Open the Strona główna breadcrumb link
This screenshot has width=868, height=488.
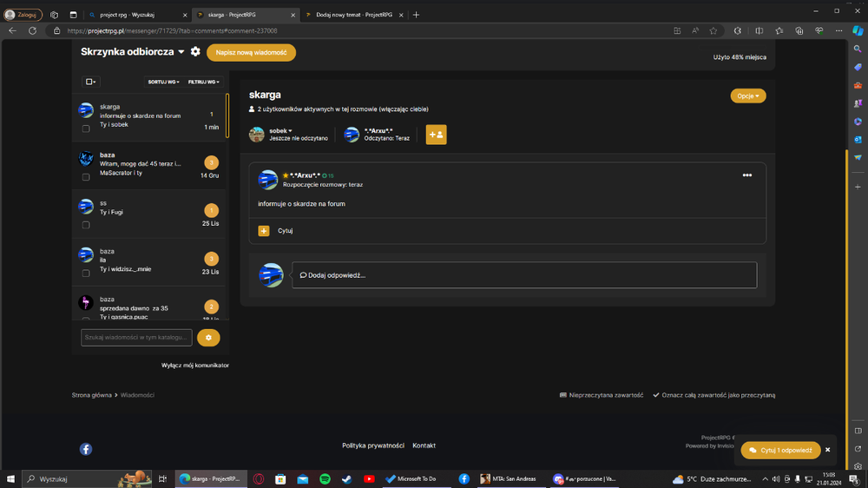point(91,395)
